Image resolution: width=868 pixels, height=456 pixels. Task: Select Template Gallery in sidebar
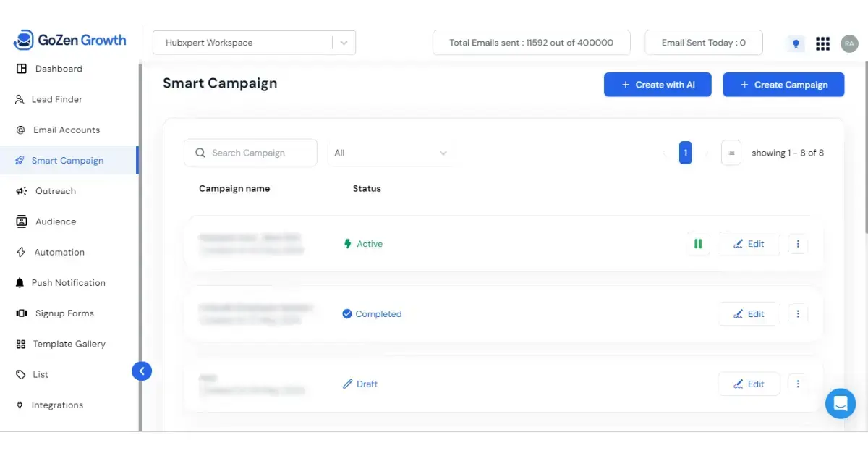pos(69,344)
